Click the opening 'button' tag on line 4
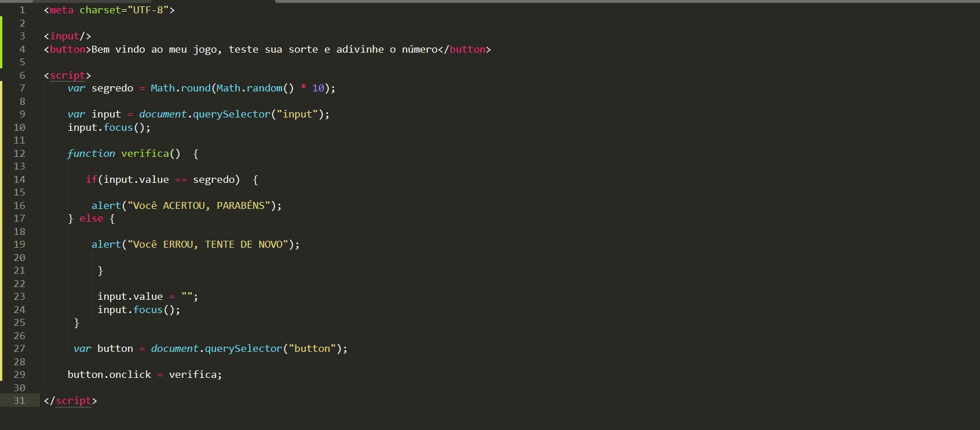This screenshot has width=980, height=430. click(x=67, y=49)
